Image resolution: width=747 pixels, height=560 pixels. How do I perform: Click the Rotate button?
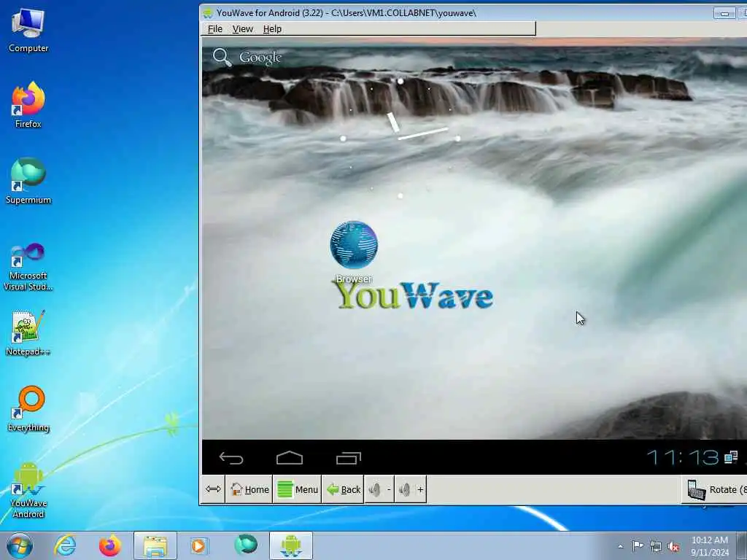715,489
